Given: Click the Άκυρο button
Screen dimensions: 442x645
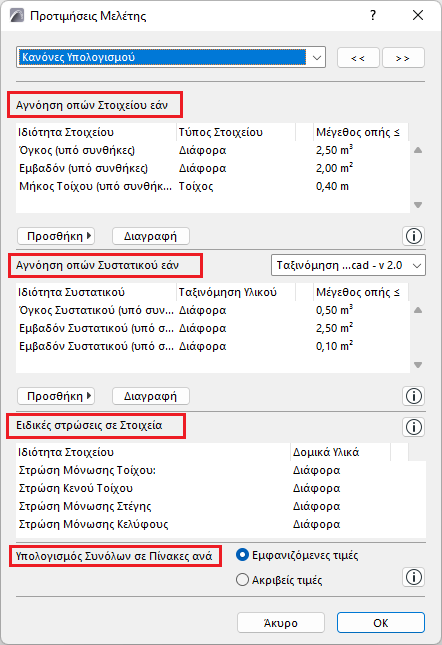Looking at the screenshot, I should point(281,623).
